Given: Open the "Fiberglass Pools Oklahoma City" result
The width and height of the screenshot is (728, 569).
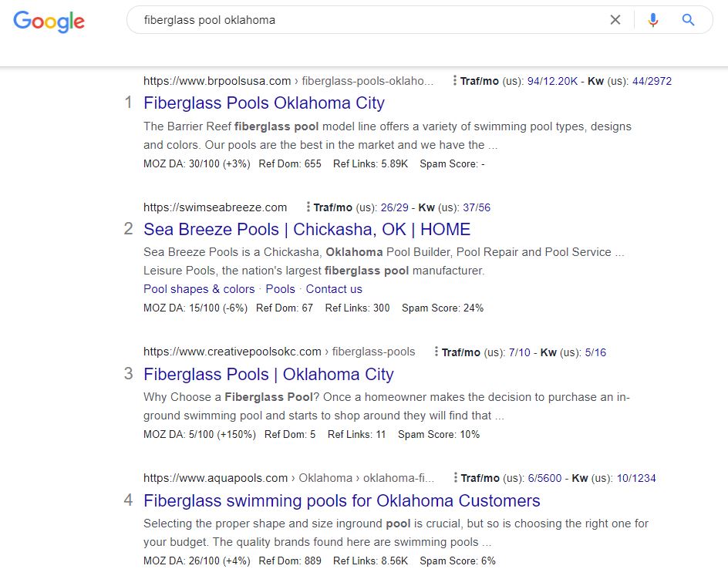Looking at the screenshot, I should 264,103.
